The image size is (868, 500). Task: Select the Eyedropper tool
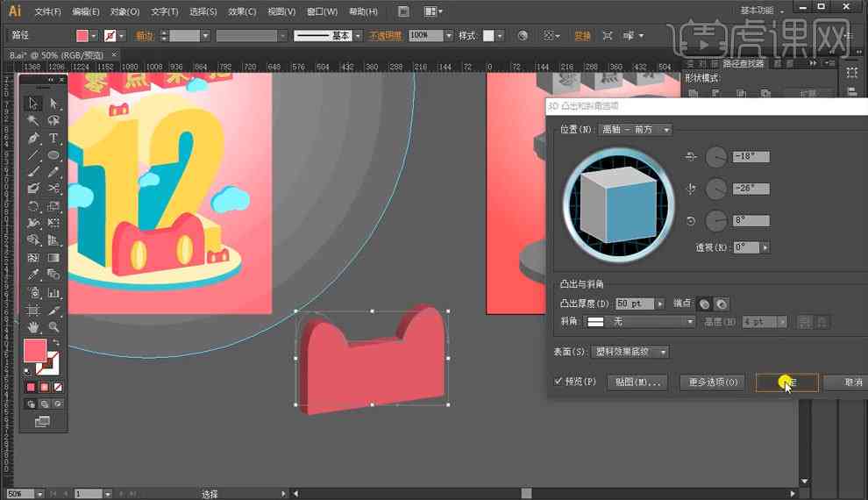[x=32, y=275]
